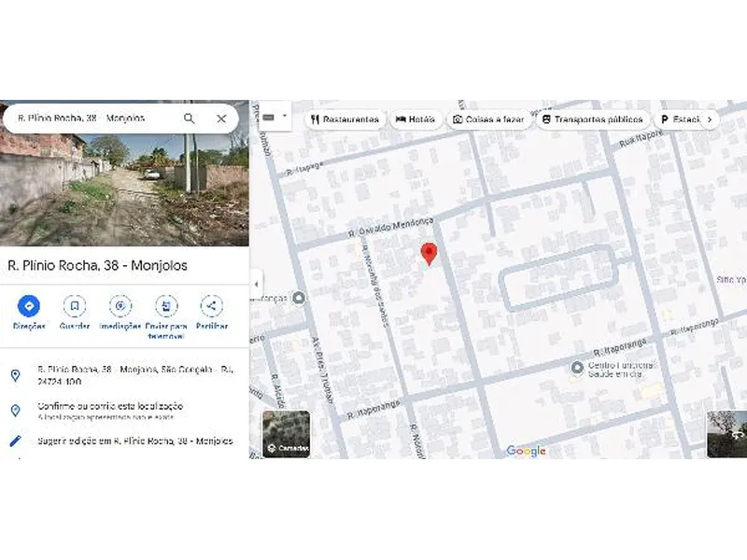Clear the search with the X icon
Screen dimensions: 747x560
point(221,119)
